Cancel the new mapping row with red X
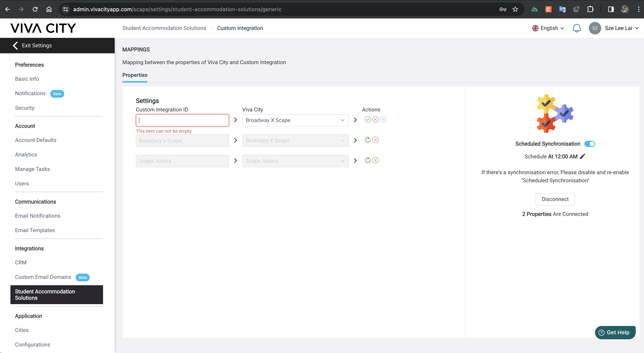 point(376,120)
